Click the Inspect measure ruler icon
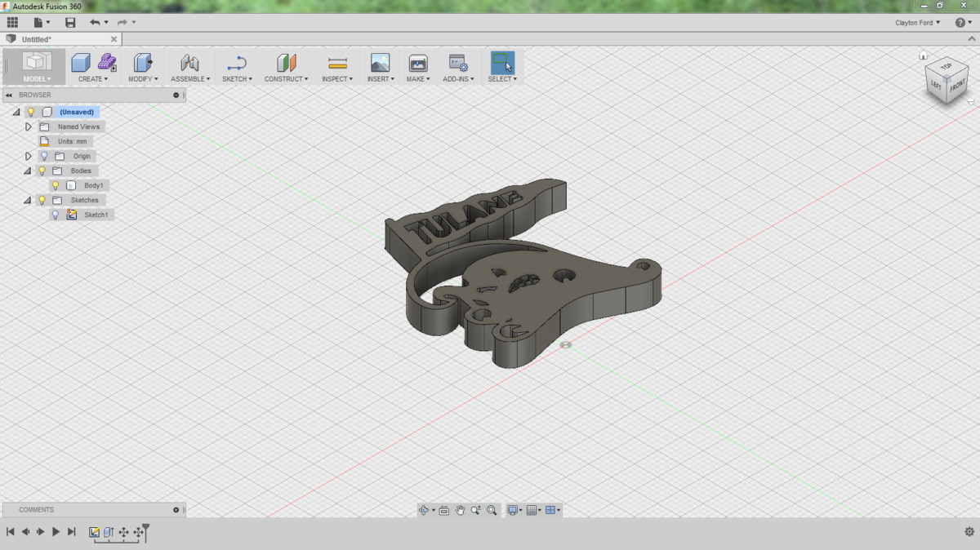This screenshot has width=980, height=550. (337, 63)
